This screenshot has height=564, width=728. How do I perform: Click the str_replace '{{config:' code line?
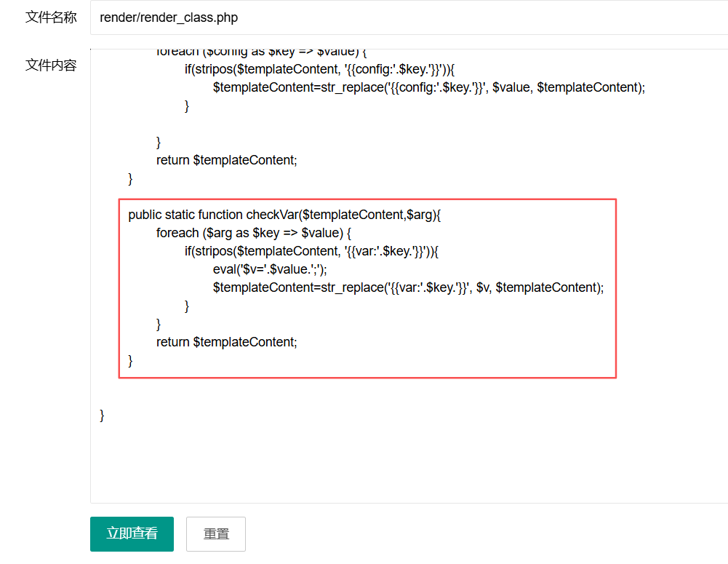(429, 87)
